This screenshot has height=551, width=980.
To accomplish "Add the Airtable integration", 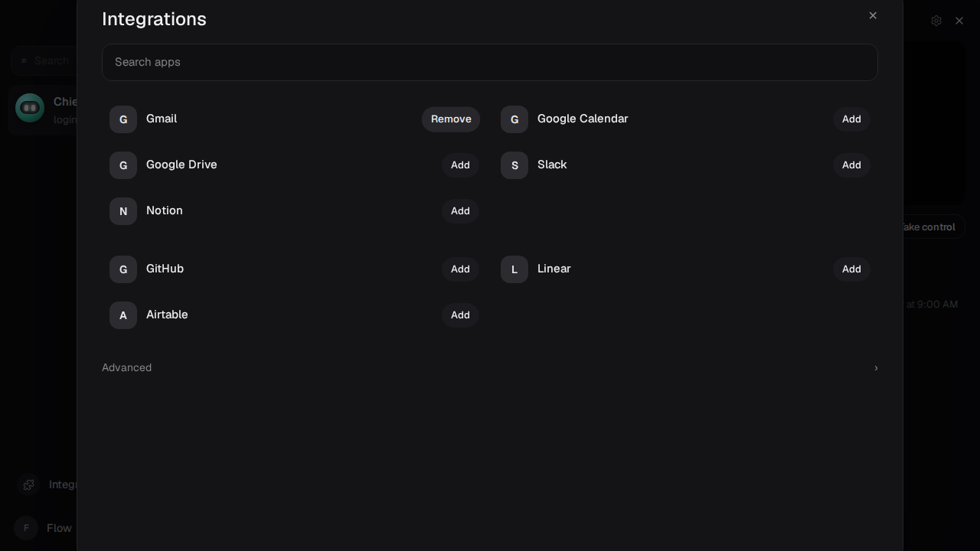I will point(460,315).
